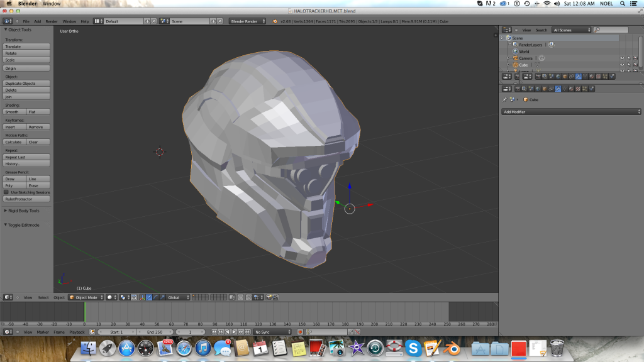Open the Add Modifier dropdown
644x362 pixels.
point(571,112)
